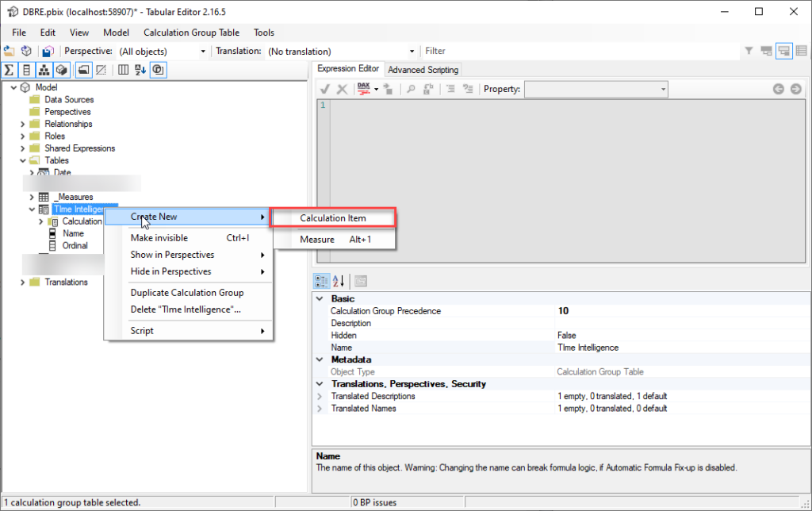Open the Edit menu
Screen dimensions: 812x511
click(48, 33)
